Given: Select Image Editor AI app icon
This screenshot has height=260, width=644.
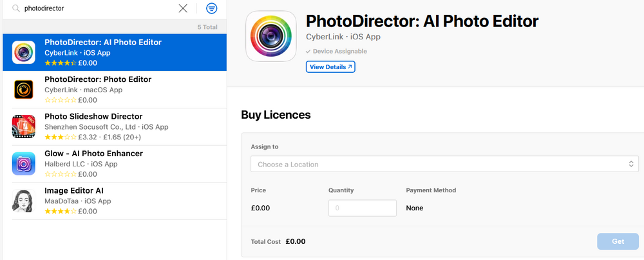Looking at the screenshot, I should click(x=23, y=201).
